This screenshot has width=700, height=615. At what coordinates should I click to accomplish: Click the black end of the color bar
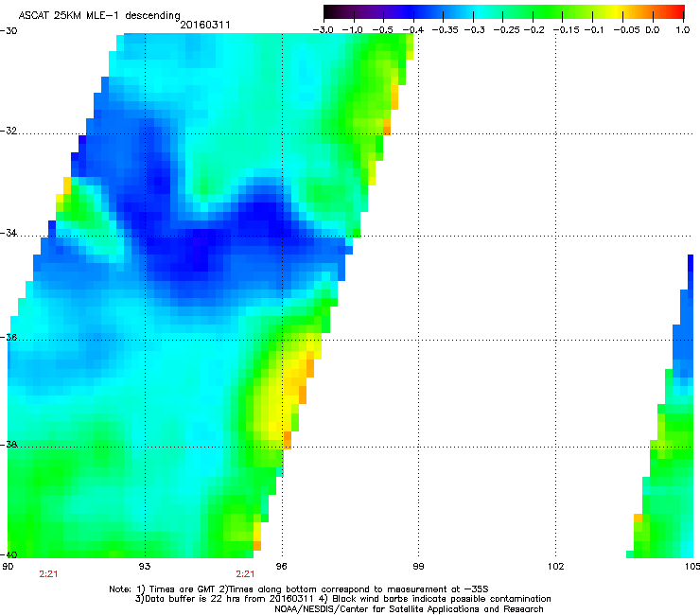pos(328,12)
